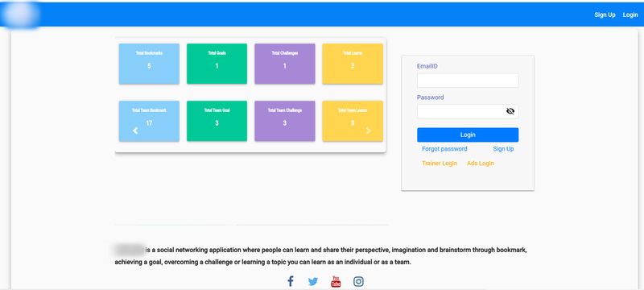
Task: Click the Password label text
Action: tap(431, 97)
